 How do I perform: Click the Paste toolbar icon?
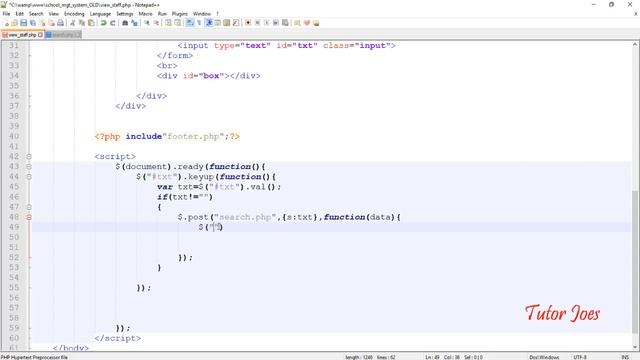(91, 23)
